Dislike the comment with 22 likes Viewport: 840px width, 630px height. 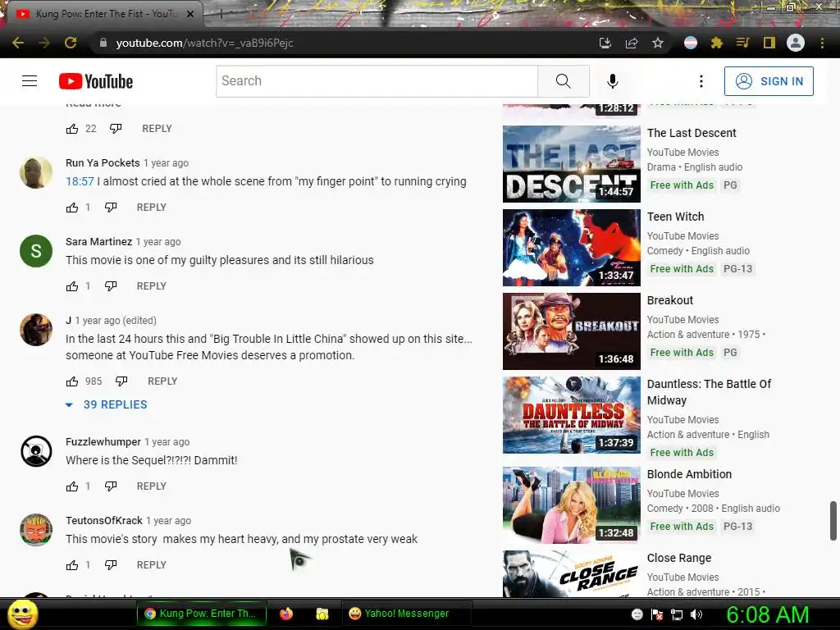pos(116,129)
